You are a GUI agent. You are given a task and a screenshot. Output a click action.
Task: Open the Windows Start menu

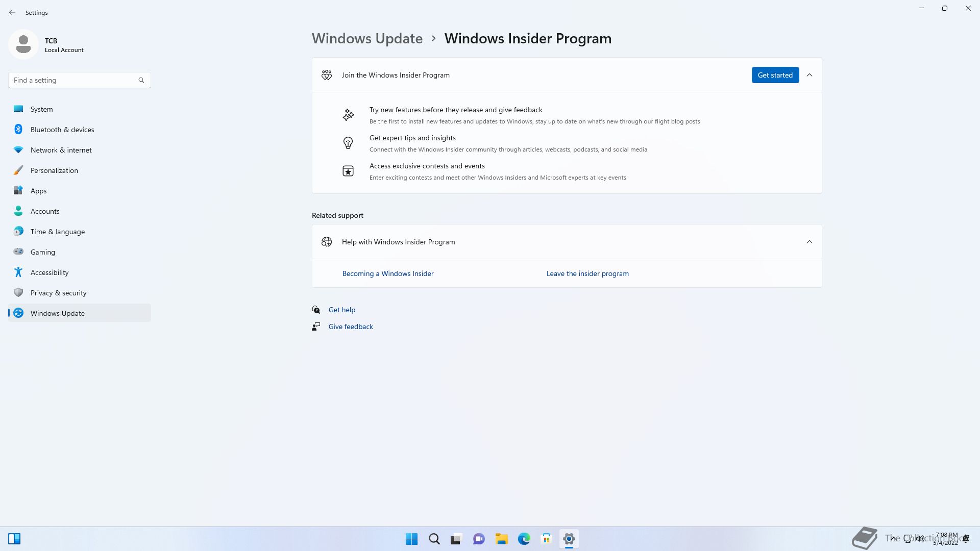(411, 539)
